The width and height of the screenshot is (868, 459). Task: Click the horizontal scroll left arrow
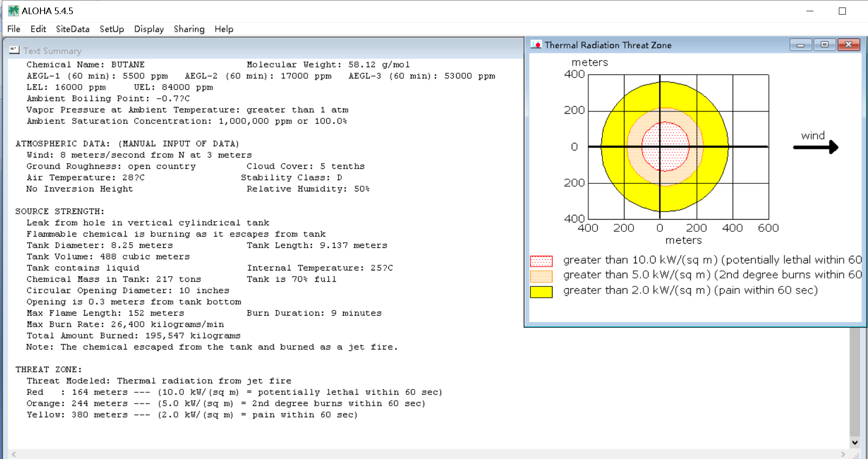[x=14, y=454]
